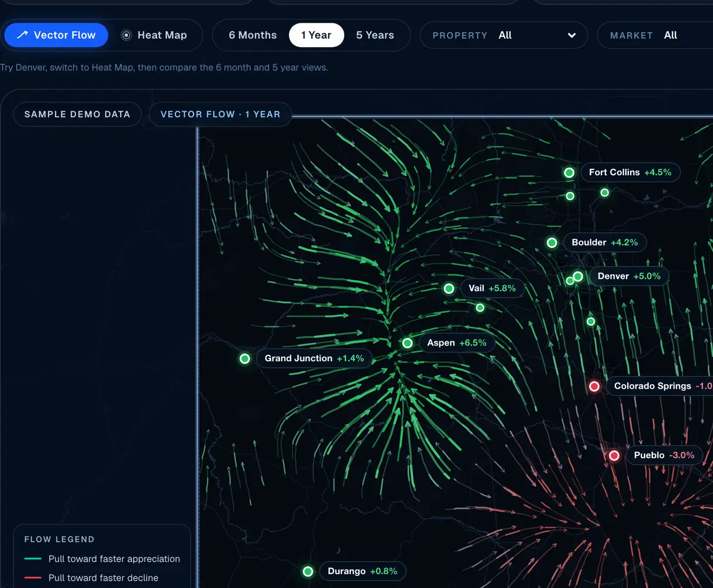Click the Colorado Springs red map marker
713x588 pixels.
pyautogui.click(x=594, y=386)
